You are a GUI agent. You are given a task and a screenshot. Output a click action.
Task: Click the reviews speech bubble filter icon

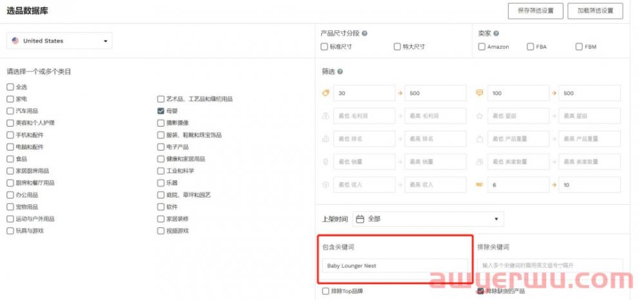pyautogui.click(x=479, y=93)
